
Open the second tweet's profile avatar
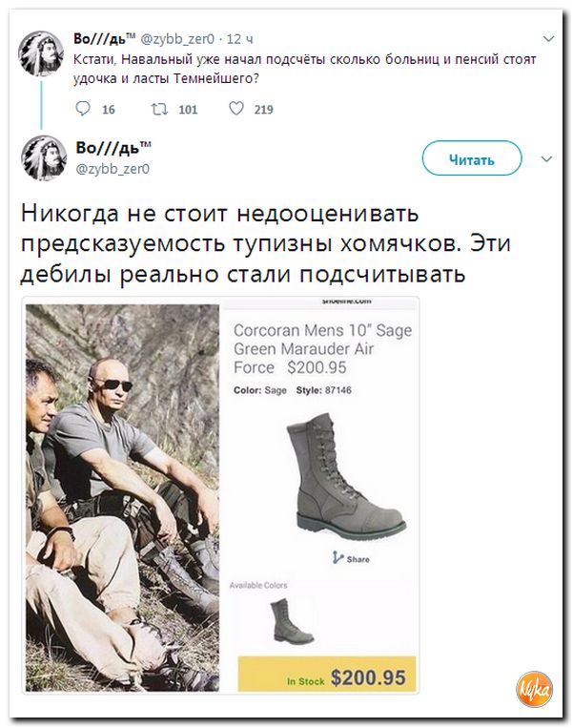tap(44, 157)
